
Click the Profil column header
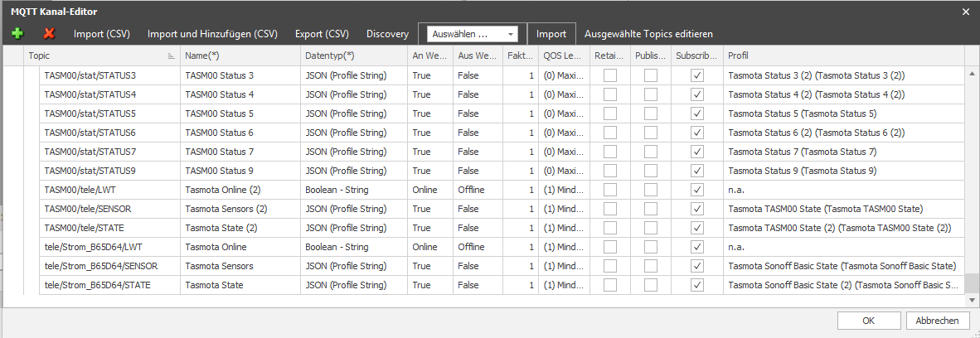tap(844, 56)
